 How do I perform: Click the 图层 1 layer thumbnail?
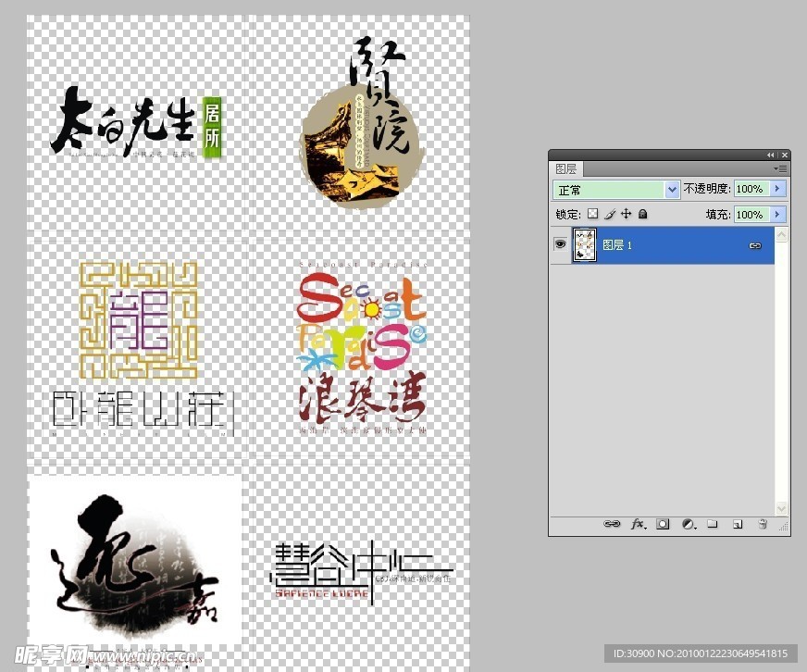point(585,246)
